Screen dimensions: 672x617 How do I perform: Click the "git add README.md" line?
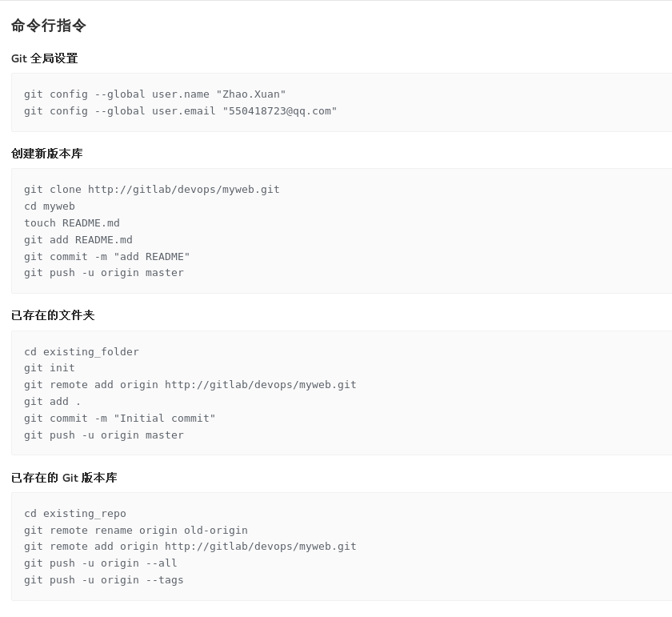[x=78, y=240]
